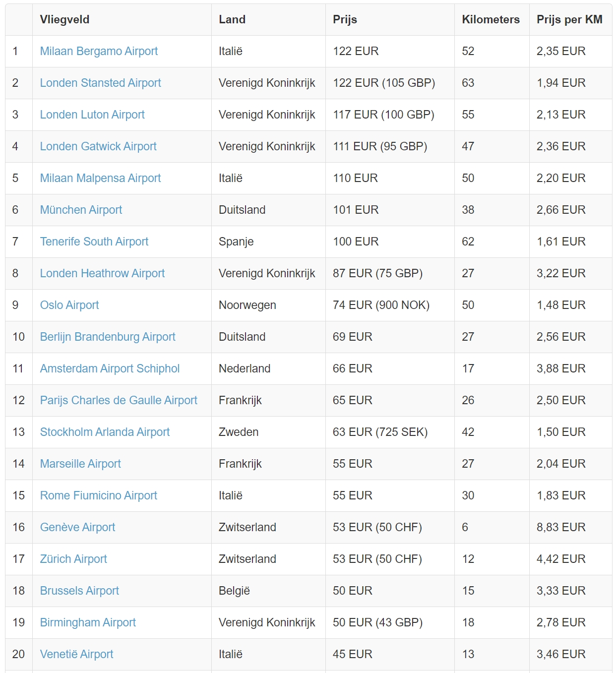
Task: Open Londen Luton Airport page
Action: [92, 115]
